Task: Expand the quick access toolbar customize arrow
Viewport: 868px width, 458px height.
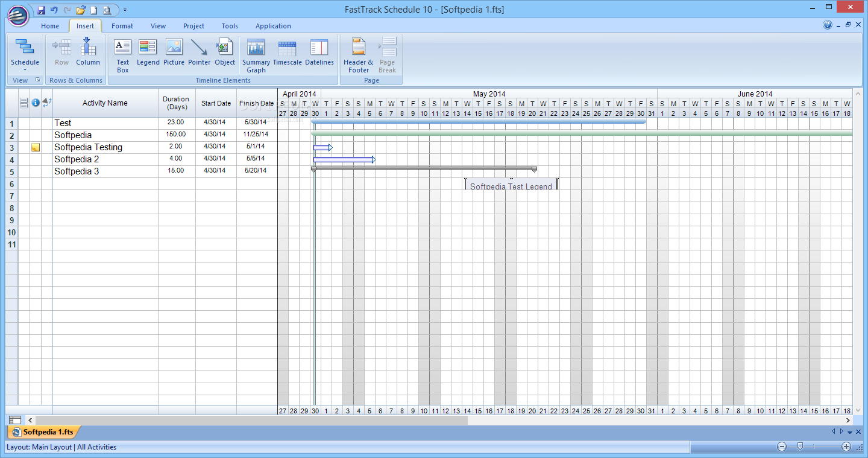Action: point(125,10)
